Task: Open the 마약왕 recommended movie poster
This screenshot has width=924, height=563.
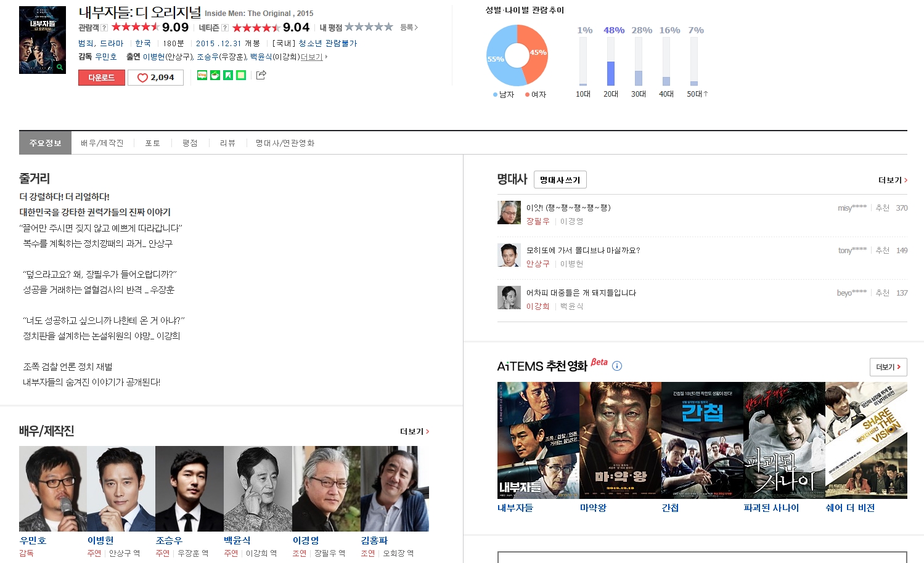Action: (x=619, y=440)
